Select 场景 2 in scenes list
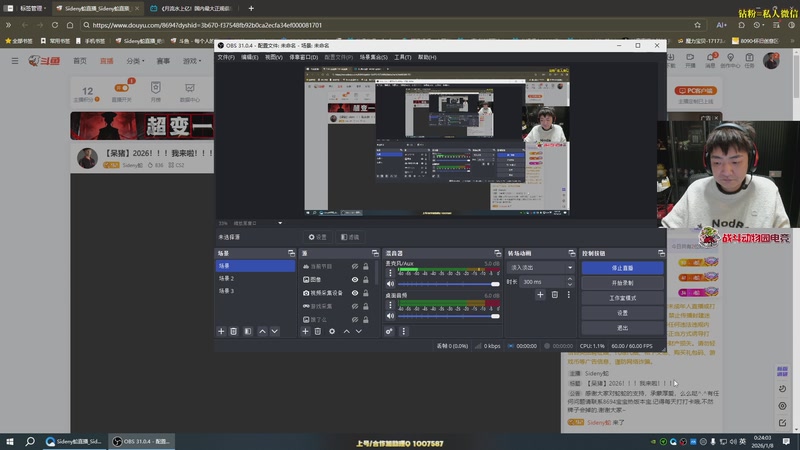800x450 pixels. (255, 279)
